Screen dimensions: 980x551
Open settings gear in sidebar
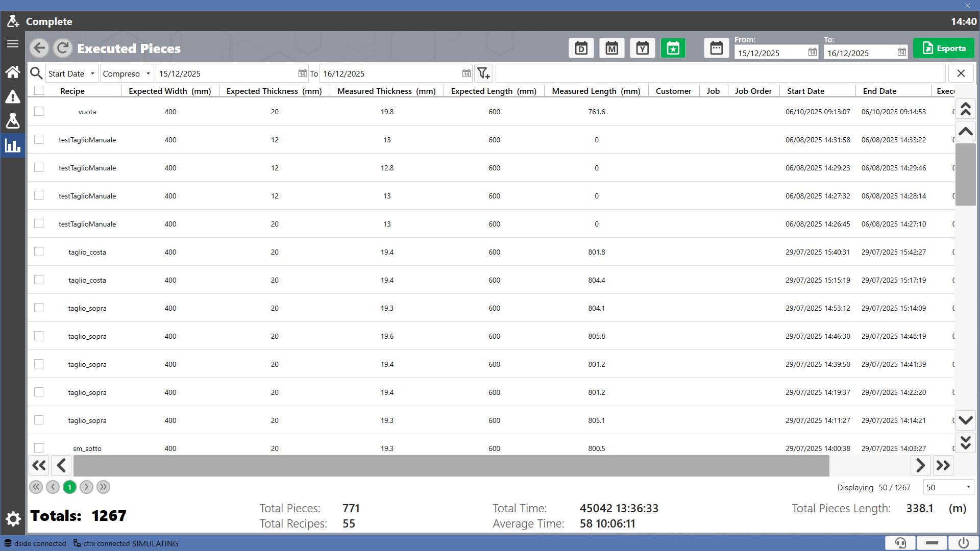coord(13,519)
